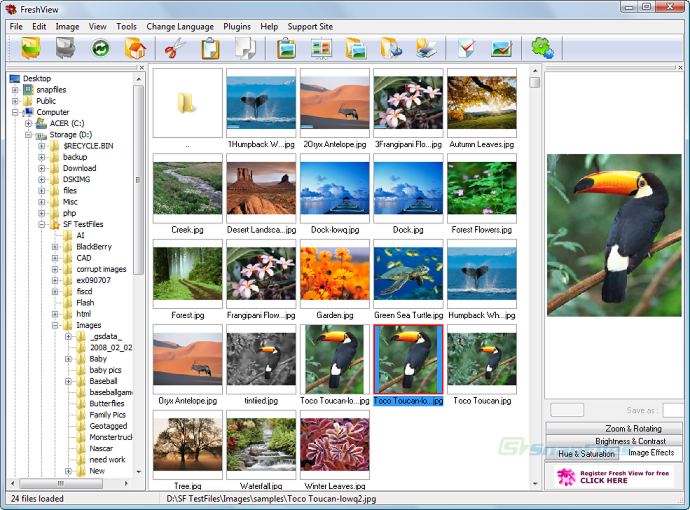Viewport: 690px width, 510px height.
Task: Click the copy pages toolbar icon
Action: 245,48
